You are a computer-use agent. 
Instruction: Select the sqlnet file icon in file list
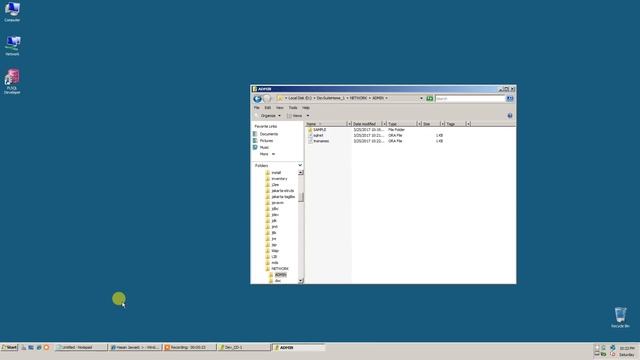(x=310, y=135)
